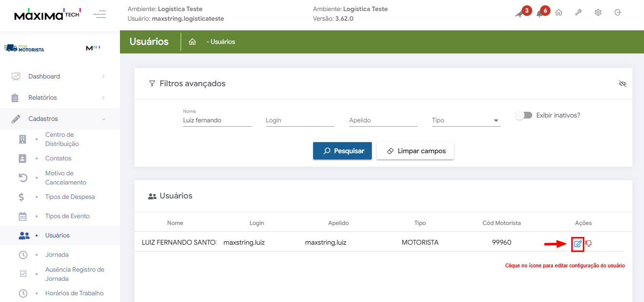644x302 pixels.
Task: Click the edit user pencil icon
Action: tap(578, 244)
